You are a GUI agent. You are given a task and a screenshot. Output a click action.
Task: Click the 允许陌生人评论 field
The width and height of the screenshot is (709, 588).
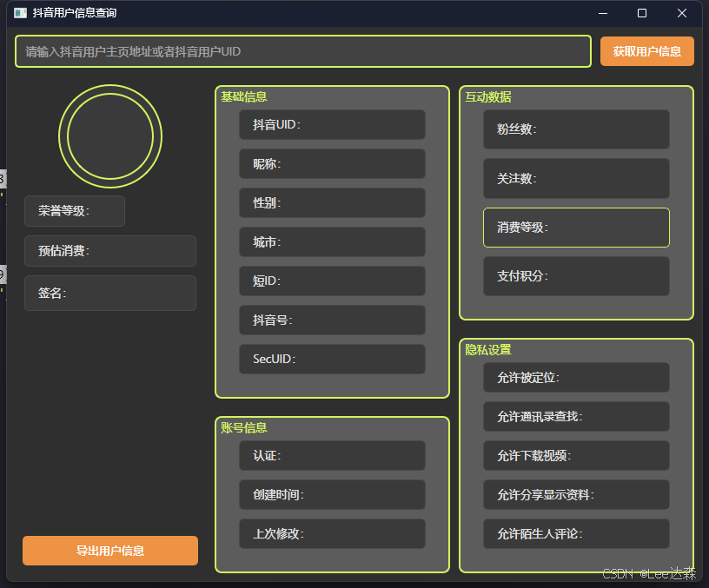pyautogui.click(x=577, y=534)
